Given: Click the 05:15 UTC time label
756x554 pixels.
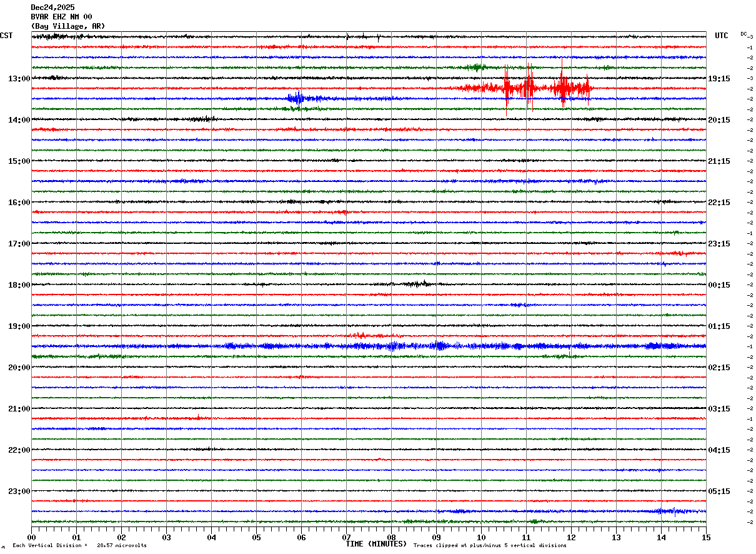Looking at the screenshot, I should 719,491.
